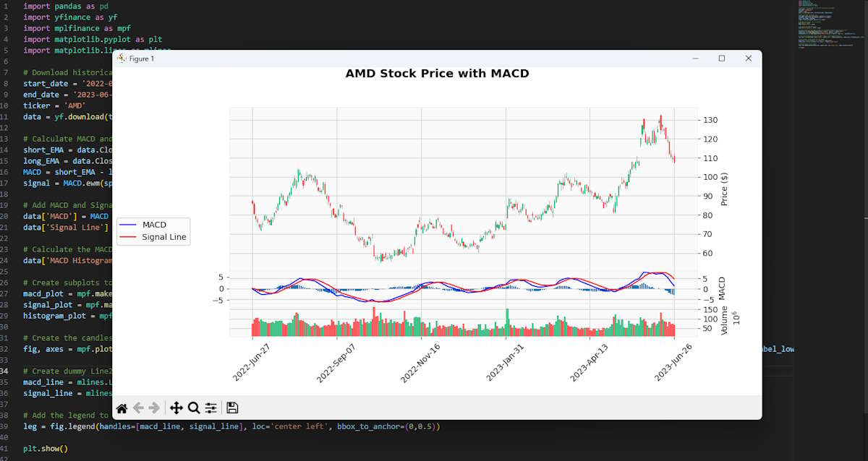Select the Zoom-to-rectangle tool
868x461 pixels.
[x=193, y=408]
